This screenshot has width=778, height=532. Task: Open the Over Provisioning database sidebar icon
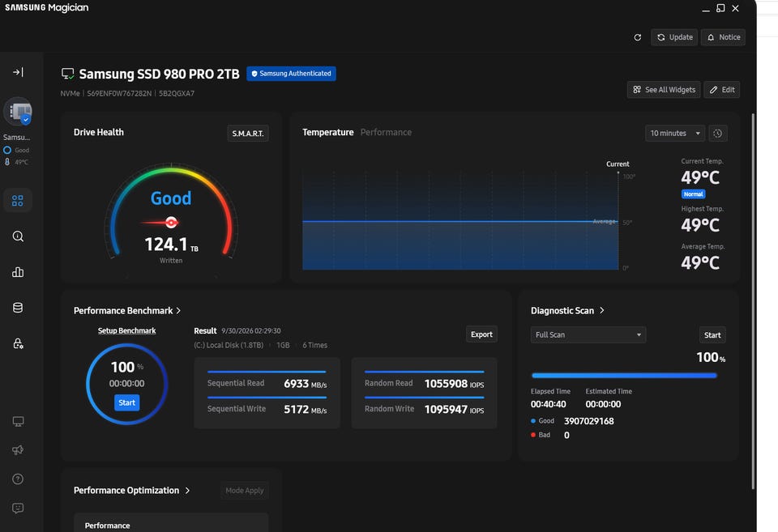[18, 308]
